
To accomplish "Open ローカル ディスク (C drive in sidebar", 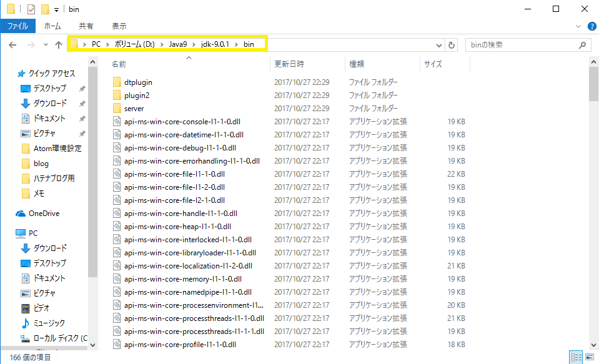I will click(x=61, y=338).
